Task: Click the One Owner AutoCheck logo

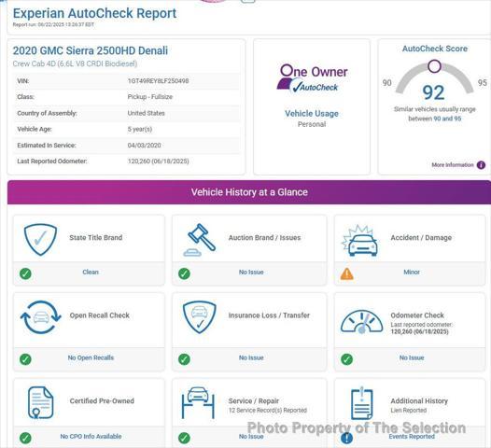Action: pyautogui.click(x=312, y=78)
